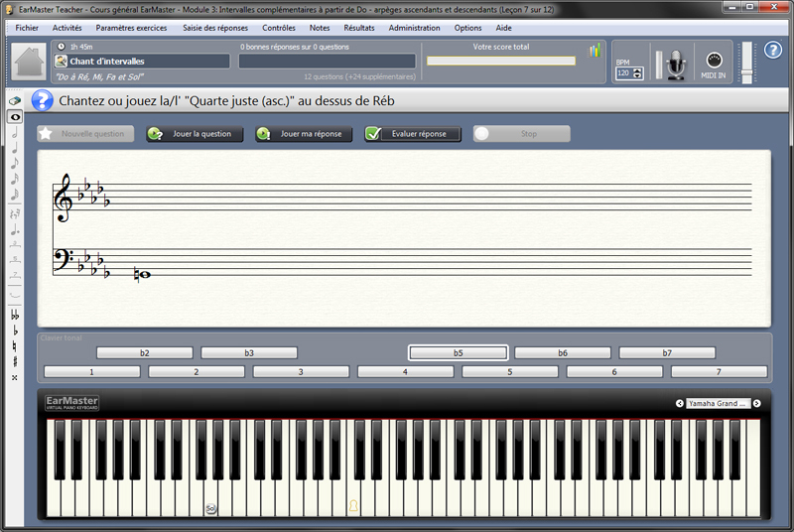794x532 pixels.
Task: Click Jouer ma réponse
Action: [x=304, y=134]
